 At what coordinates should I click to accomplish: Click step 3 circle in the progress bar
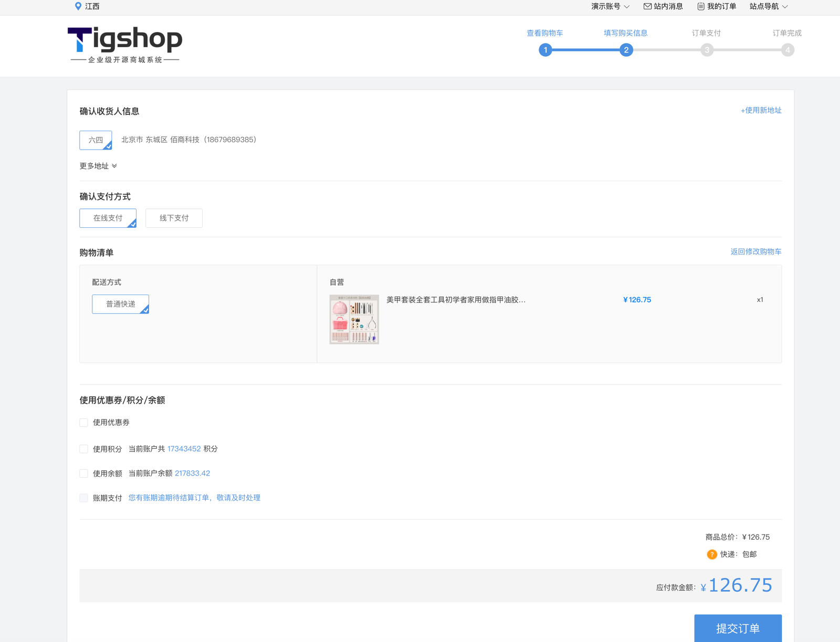(707, 50)
